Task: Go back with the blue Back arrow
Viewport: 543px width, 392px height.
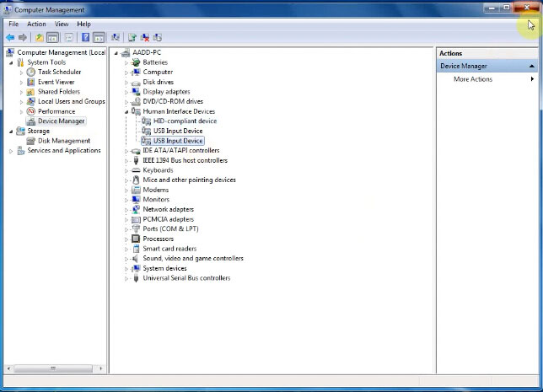Action: point(10,37)
